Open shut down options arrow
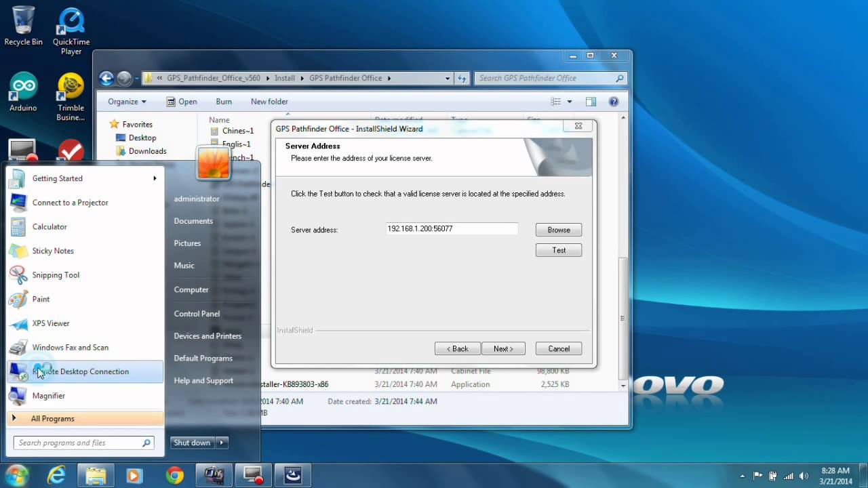868x488 pixels. pos(221,443)
